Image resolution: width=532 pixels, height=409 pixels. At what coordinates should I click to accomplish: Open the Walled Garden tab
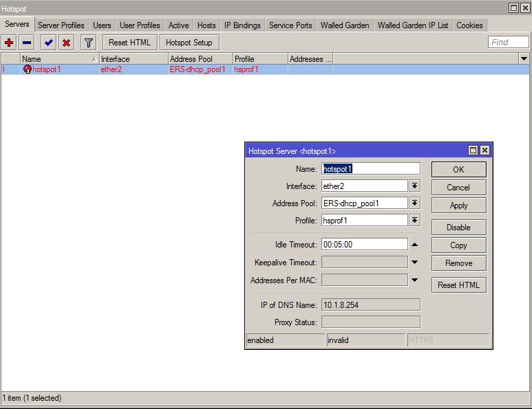pyautogui.click(x=344, y=25)
